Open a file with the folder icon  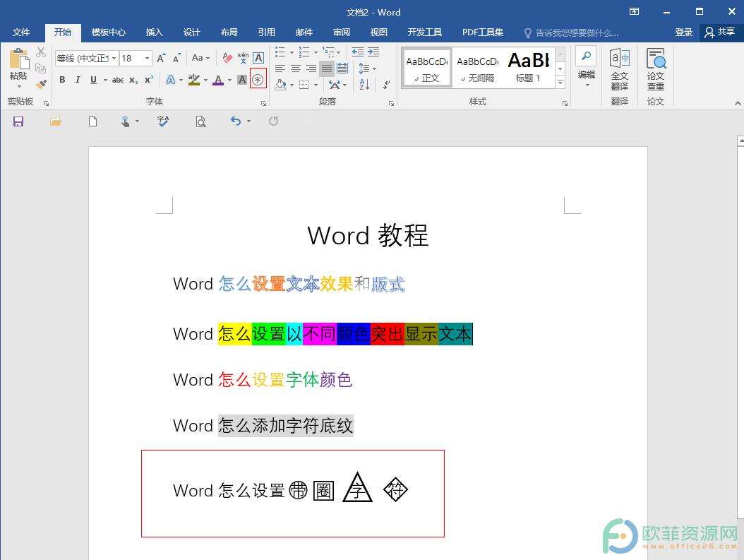tap(56, 121)
